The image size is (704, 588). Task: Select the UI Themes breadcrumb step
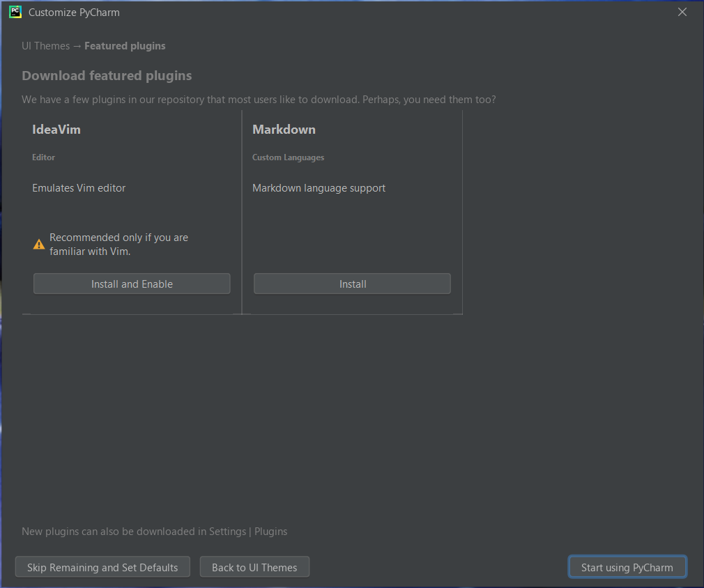pos(46,46)
